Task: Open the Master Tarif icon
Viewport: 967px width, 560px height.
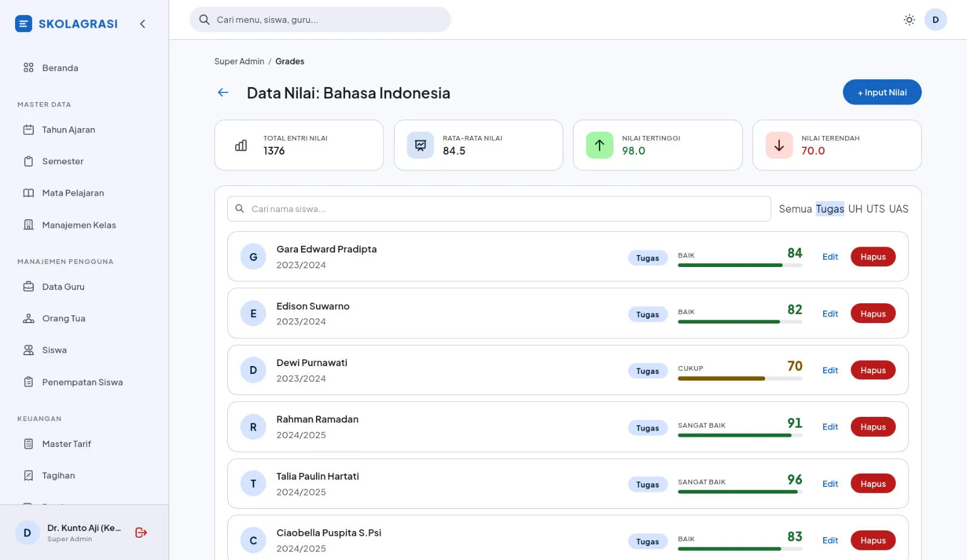Action: [28, 444]
